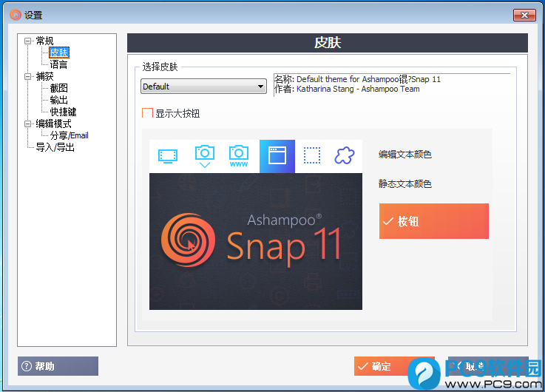
Task: Select the desktop capture monitor icon
Action: pyautogui.click(x=168, y=156)
